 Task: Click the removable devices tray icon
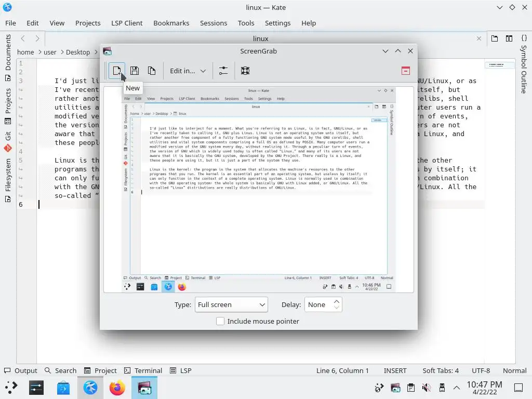pyautogui.click(x=442, y=388)
